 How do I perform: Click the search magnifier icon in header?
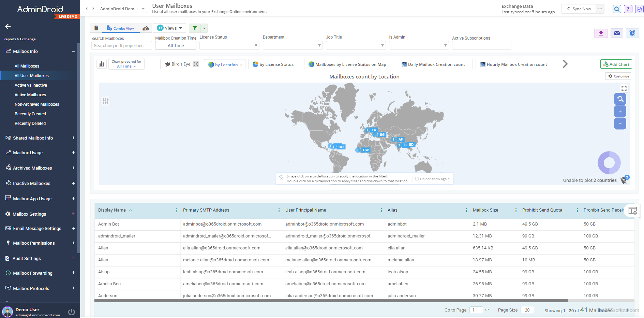pos(617,9)
